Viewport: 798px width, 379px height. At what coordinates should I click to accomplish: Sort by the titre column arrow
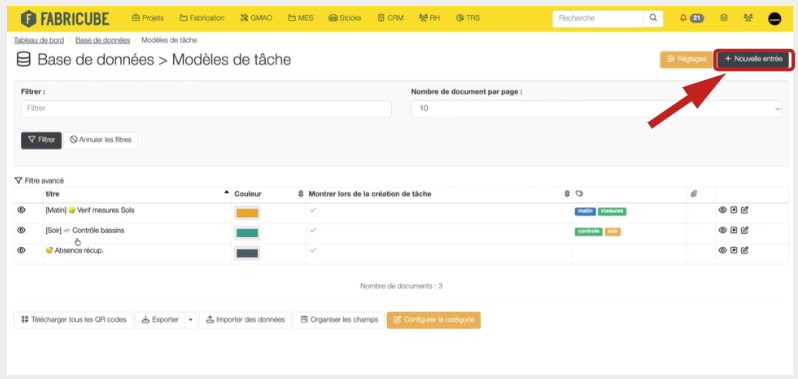(x=226, y=194)
